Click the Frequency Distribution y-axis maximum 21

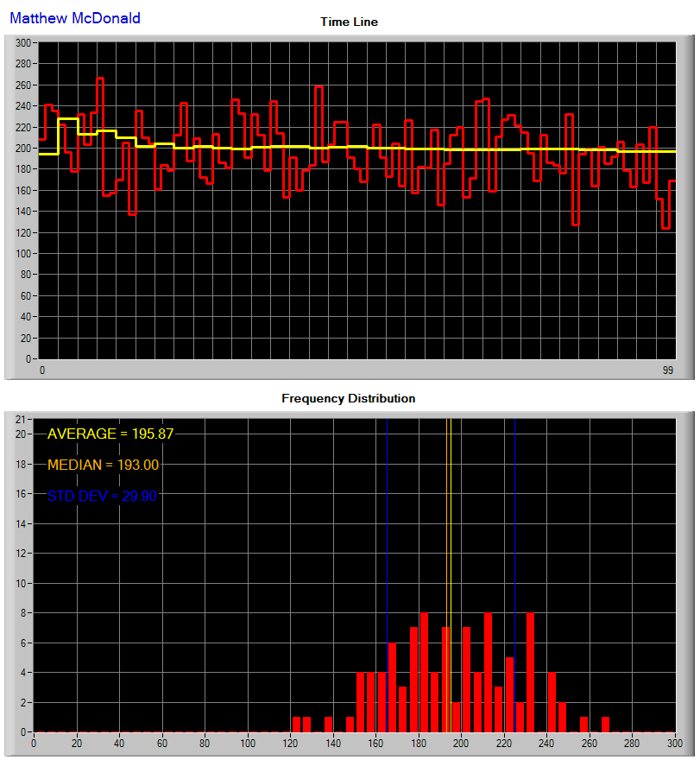pos(21,420)
